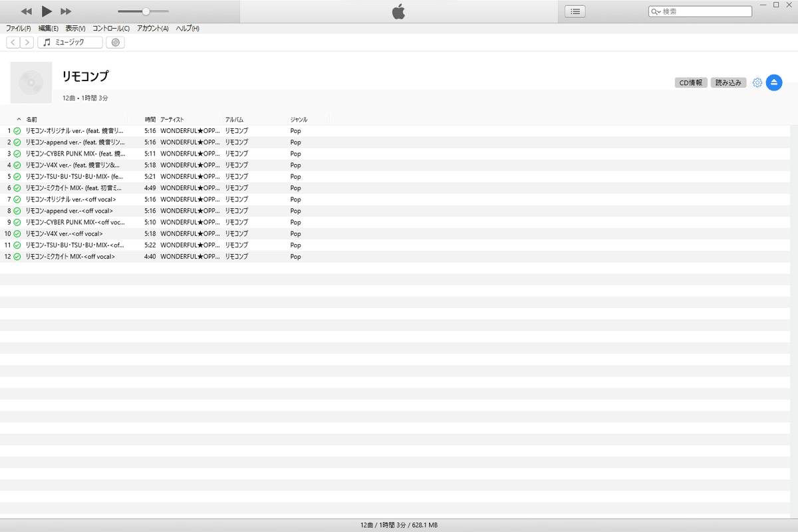Screen dimensions: 798x532
Task: Maximize the iTunes window
Action: [x=775, y=5]
